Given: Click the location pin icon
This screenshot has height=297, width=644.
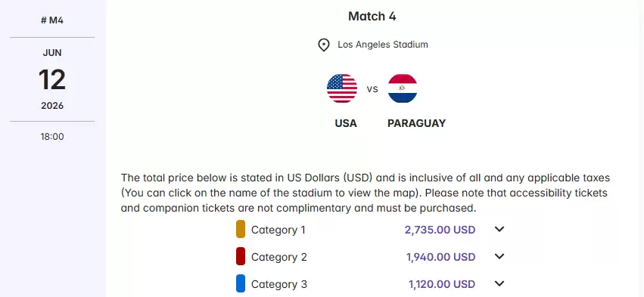Looking at the screenshot, I should coord(324,45).
